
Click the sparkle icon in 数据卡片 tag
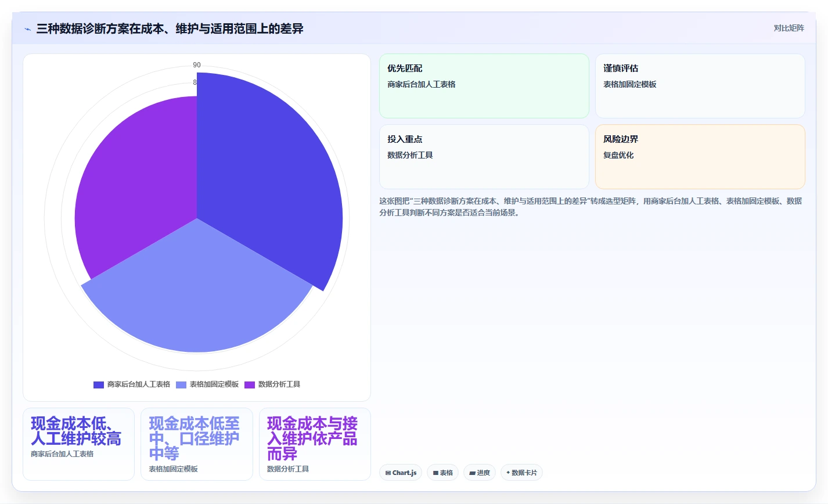pos(508,473)
